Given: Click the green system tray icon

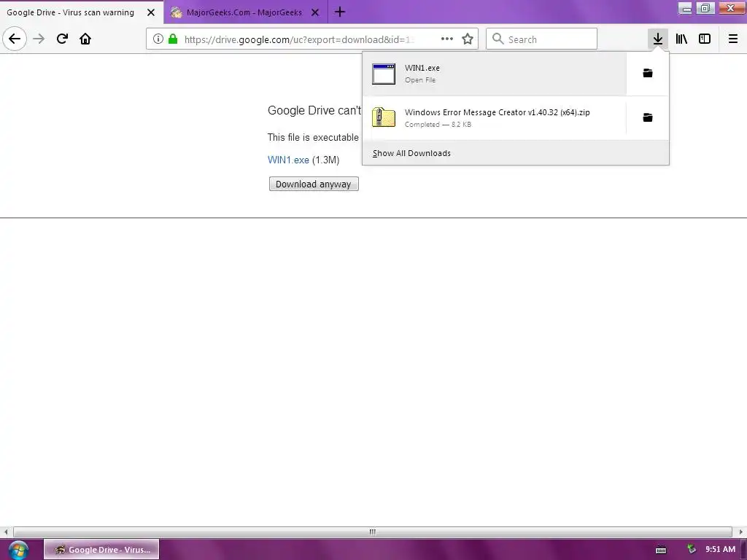Looking at the screenshot, I should click(692, 550).
